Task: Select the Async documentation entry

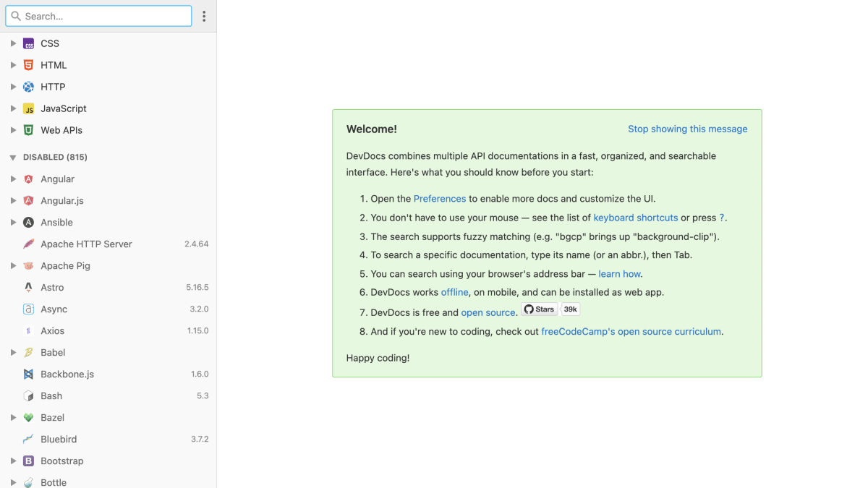Action: 109,309
